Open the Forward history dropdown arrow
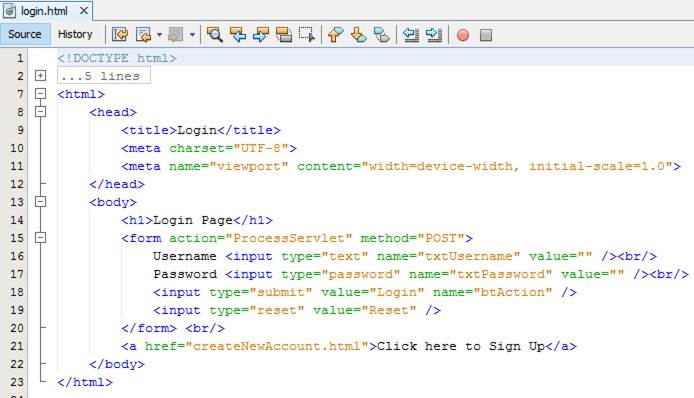 click(x=192, y=35)
